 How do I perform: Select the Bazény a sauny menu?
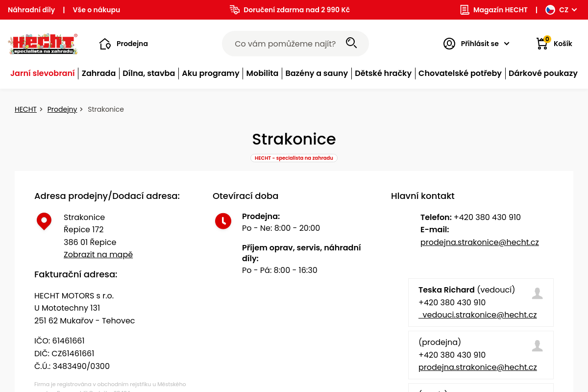[x=317, y=73]
